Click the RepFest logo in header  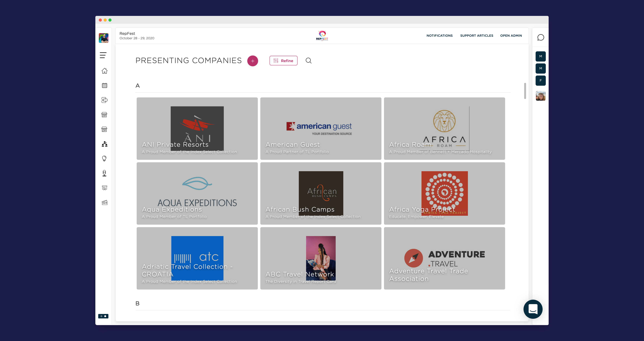[x=322, y=35]
